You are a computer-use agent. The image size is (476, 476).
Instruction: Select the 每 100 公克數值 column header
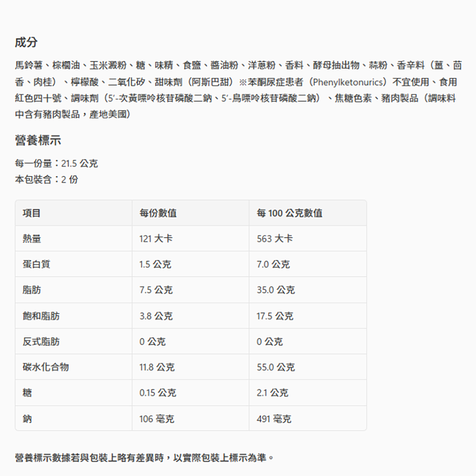(x=289, y=213)
